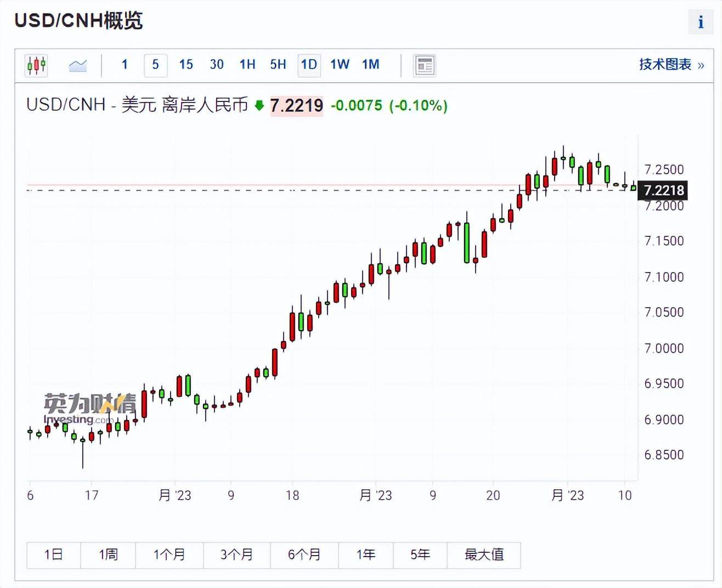Set the interval to 1M
Screen dimensions: 722x588
click(370, 65)
